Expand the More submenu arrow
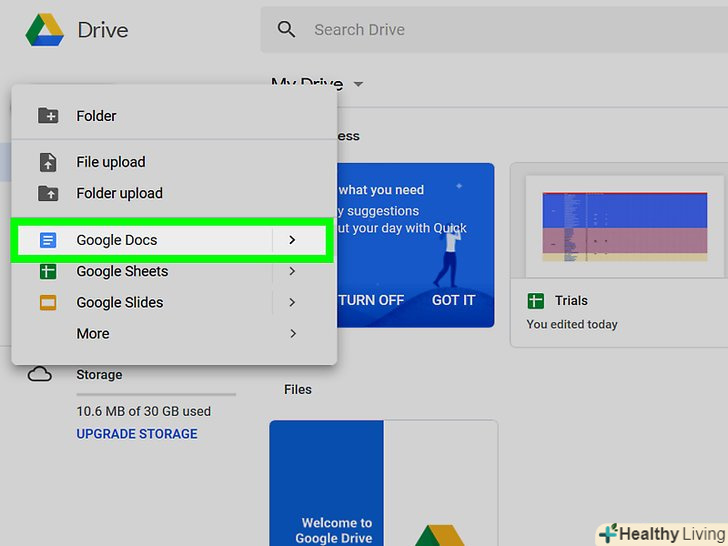The width and height of the screenshot is (728, 546). click(x=292, y=333)
